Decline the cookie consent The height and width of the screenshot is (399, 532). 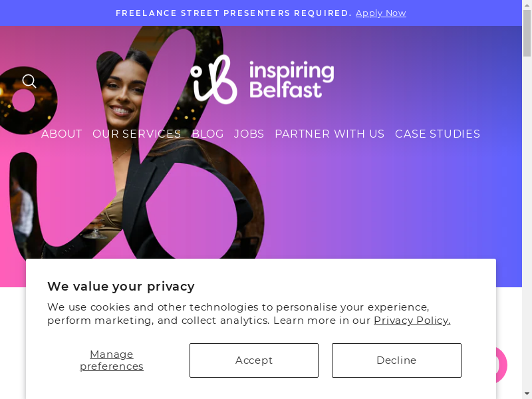pyautogui.click(x=396, y=360)
